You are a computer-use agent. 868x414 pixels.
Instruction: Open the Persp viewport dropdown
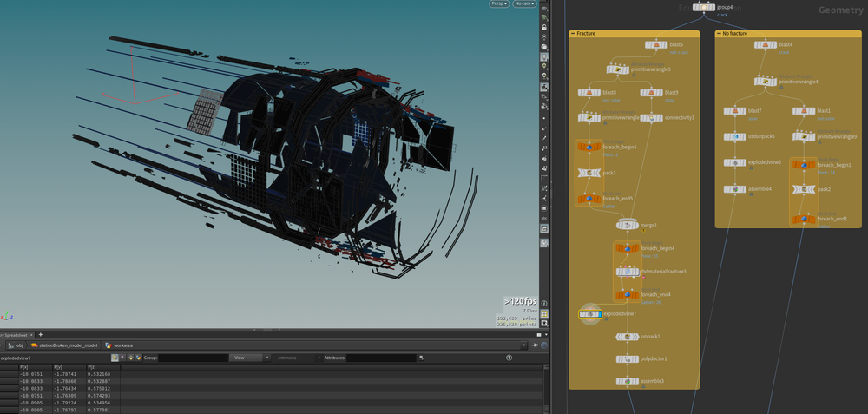point(499,4)
